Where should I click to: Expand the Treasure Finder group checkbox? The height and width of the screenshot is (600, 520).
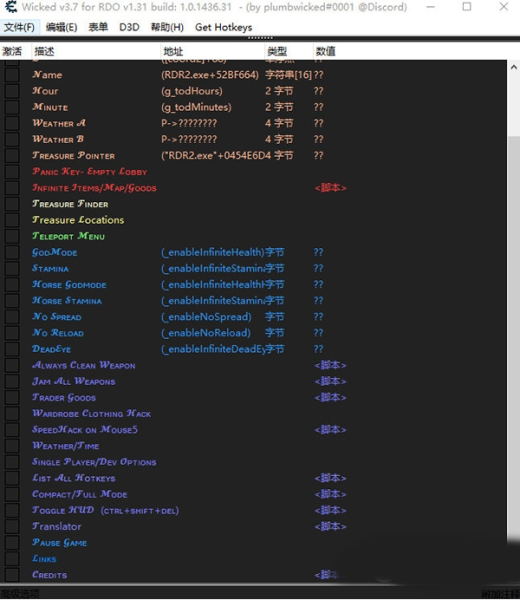[12, 204]
